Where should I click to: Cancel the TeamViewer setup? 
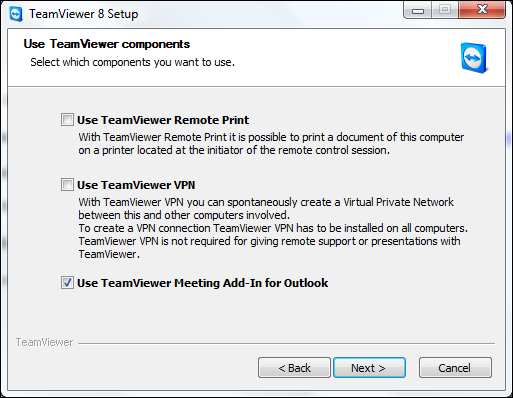point(455,368)
